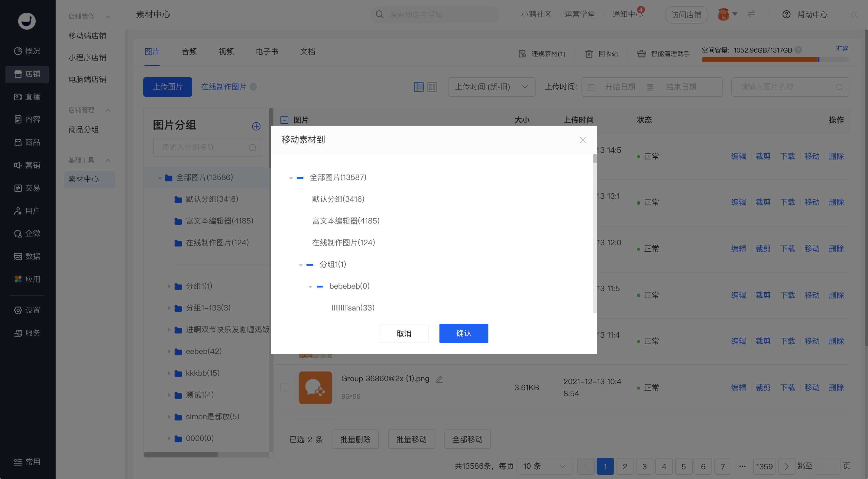
Task: Open 智能清理助手 tool
Action: 663,54
